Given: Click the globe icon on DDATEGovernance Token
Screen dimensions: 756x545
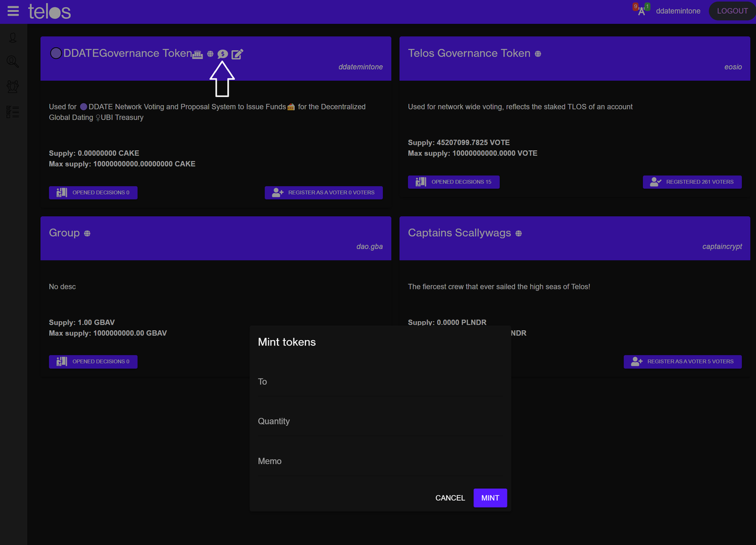Looking at the screenshot, I should pos(210,54).
